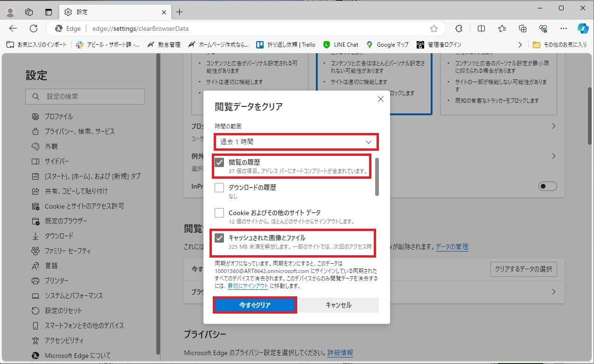Screen dimensions: 594x364
Task: Open the Copilot icon
Action: pos(583,28)
